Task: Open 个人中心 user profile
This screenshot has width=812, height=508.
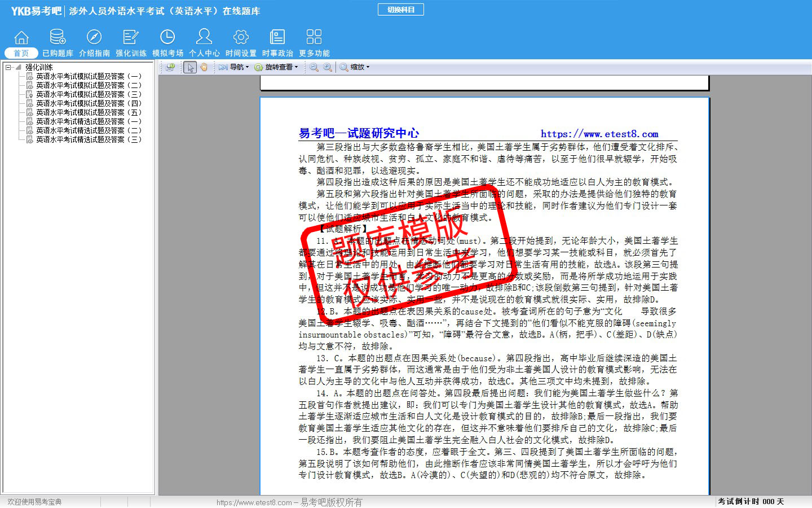Action: tap(204, 43)
